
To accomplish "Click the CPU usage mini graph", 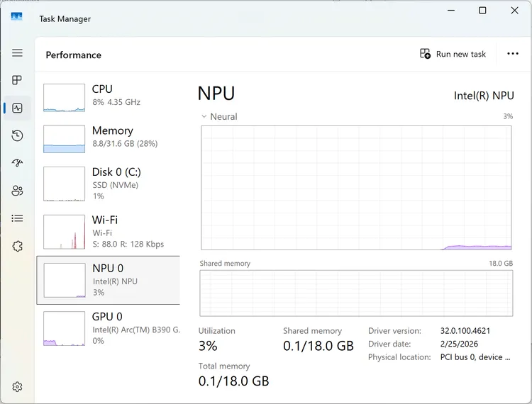I will tap(64, 98).
